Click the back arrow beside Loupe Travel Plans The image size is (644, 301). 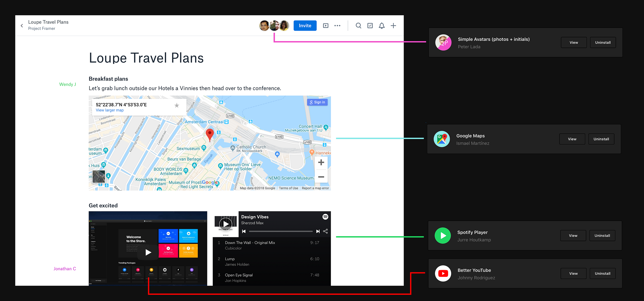(x=22, y=26)
